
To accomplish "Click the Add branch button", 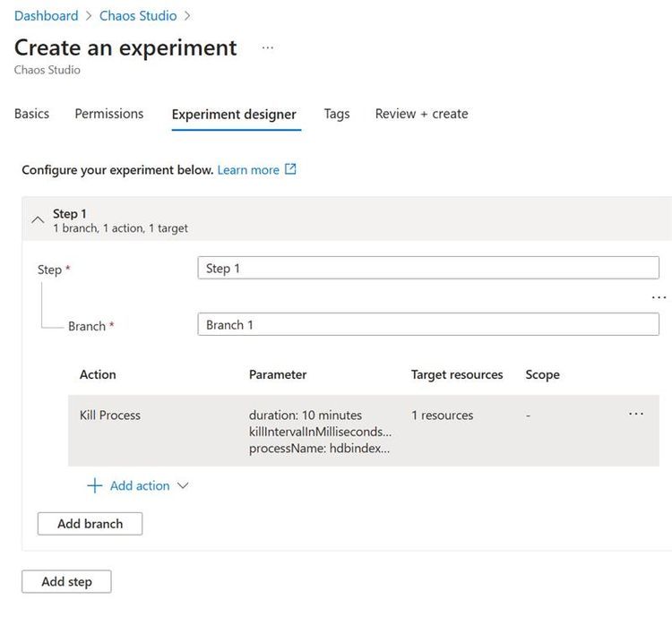I will point(90,523).
